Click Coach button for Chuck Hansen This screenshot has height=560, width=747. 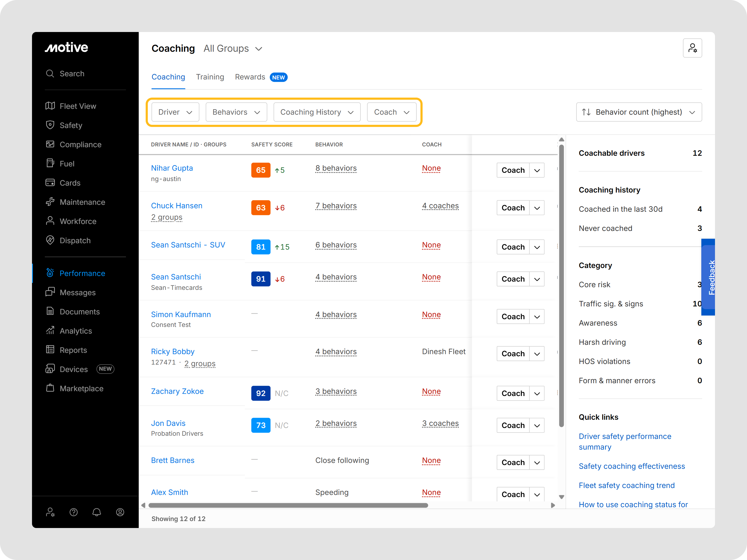point(513,208)
